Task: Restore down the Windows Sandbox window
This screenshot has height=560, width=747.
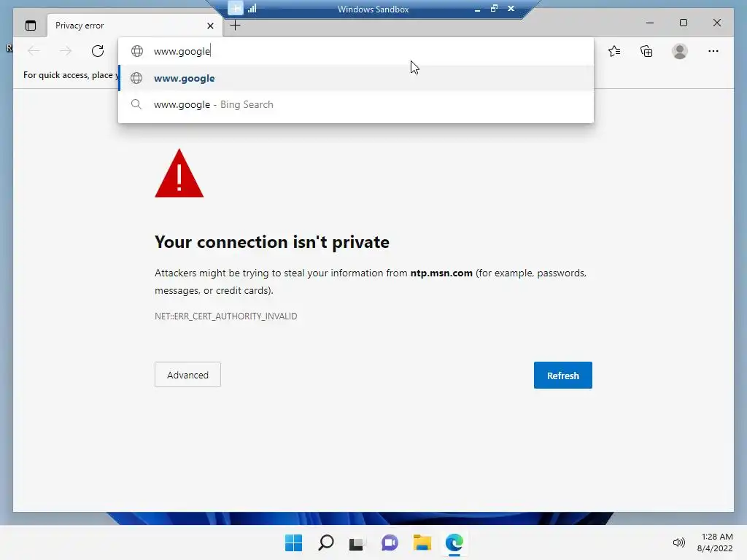Action: click(494, 8)
